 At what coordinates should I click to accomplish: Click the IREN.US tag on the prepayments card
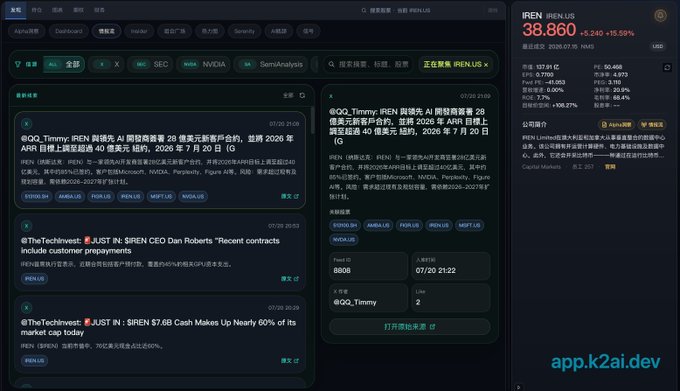34,279
